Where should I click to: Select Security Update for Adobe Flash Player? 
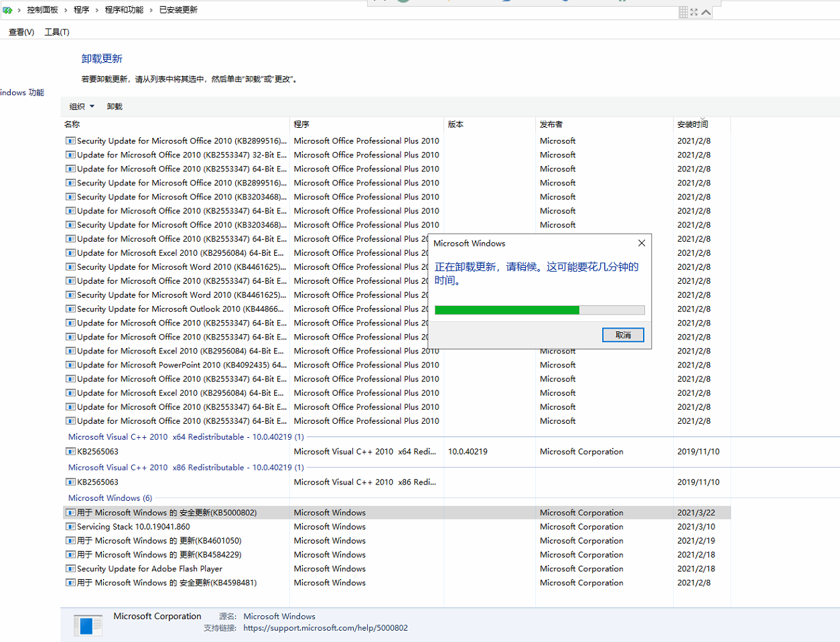tap(397, 569)
